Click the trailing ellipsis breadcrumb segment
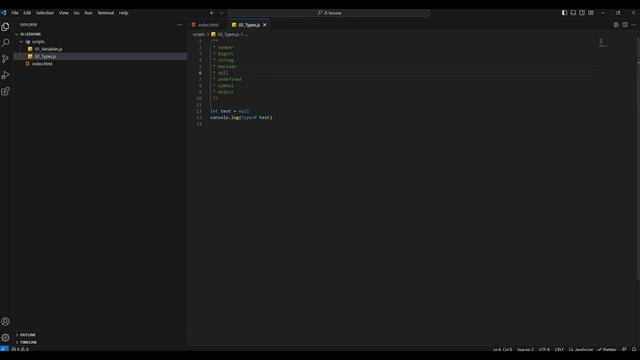This screenshot has height=360, width=640. 246,34
